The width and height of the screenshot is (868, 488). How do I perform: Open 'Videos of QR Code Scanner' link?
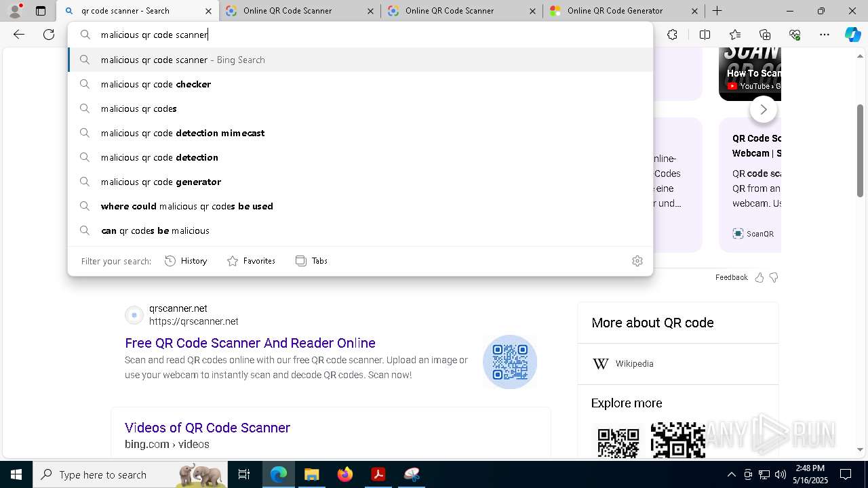(208, 428)
